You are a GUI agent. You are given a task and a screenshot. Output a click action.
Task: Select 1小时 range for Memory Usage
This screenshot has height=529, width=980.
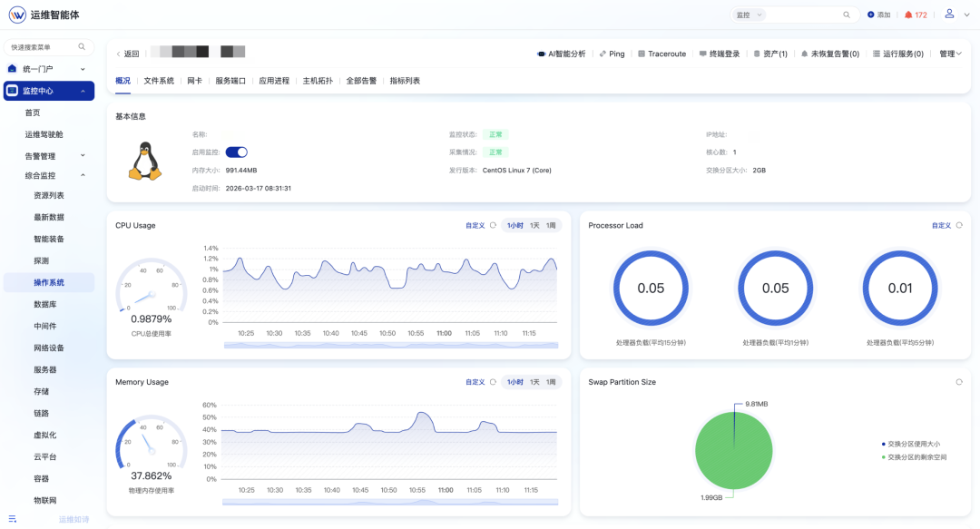click(515, 382)
